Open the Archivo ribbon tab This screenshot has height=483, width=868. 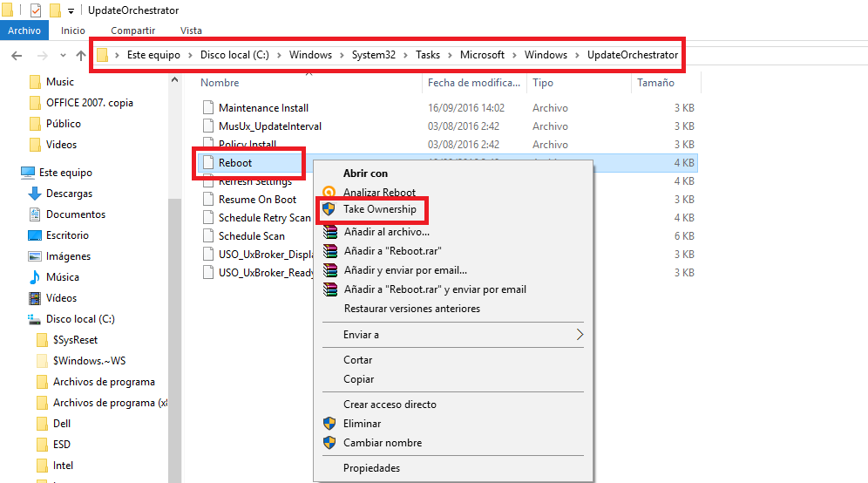pos(24,31)
